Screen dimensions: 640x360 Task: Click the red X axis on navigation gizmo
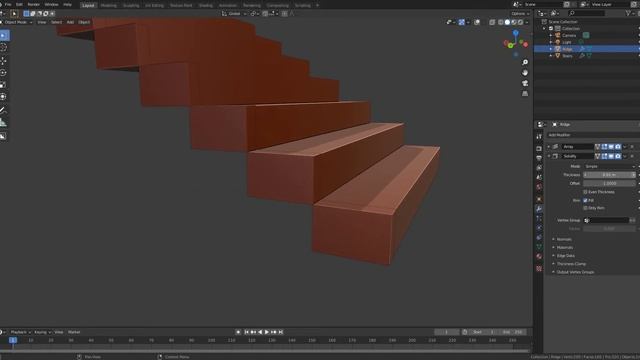coord(526,44)
